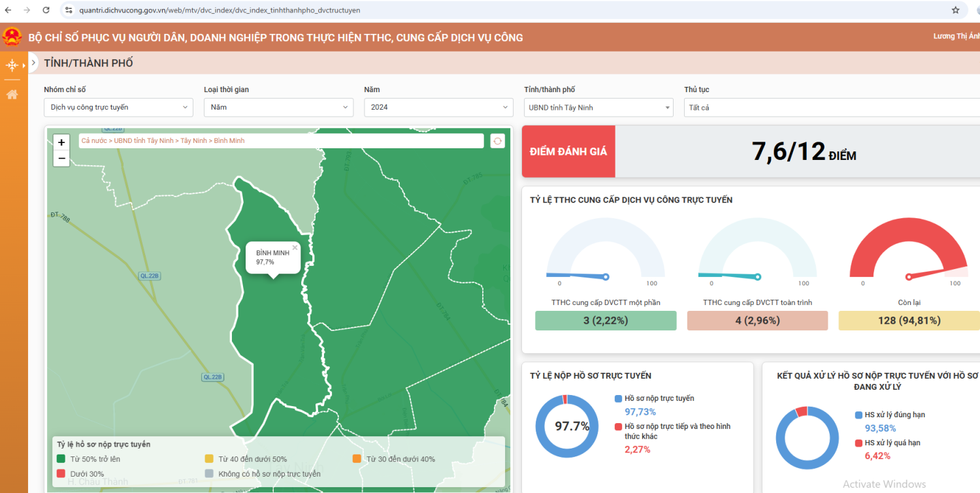Image resolution: width=980 pixels, height=493 pixels.
Task: Click the ĐIỂM ĐÁNH GIÁ red label
Action: [x=568, y=151]
